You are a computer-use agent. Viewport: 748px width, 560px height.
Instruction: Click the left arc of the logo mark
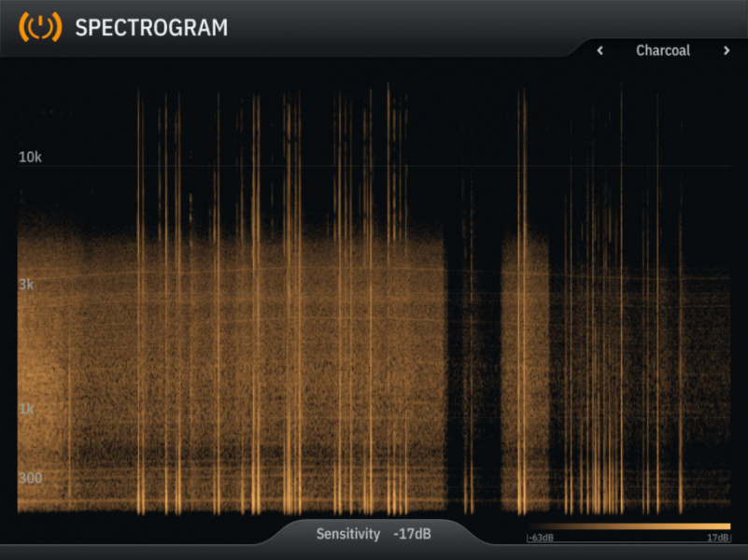[22, 27]
